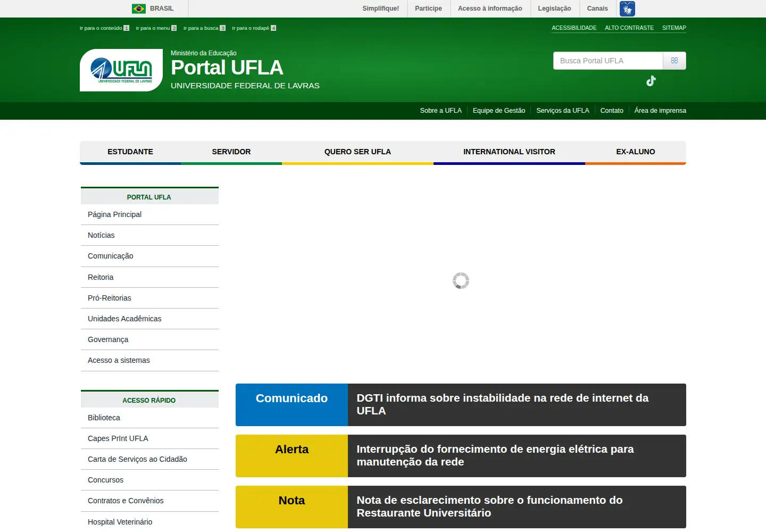Click Unidades Acadêmicas link
Image resolution: width=766 pixels, height=532 pixels.
(149, 319)
